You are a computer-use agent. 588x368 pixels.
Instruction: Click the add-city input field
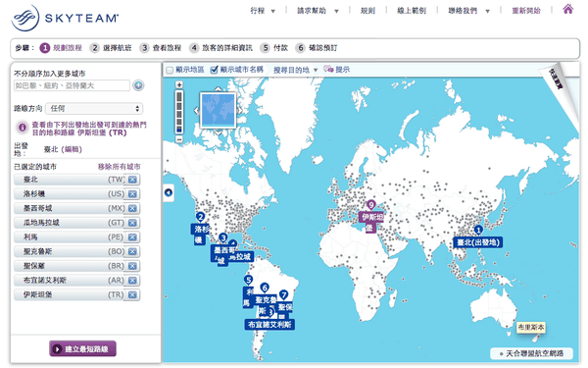point(72,85)
